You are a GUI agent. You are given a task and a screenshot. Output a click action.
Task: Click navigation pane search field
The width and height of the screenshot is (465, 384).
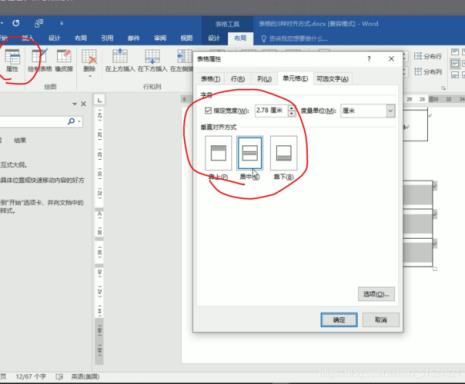coord(33,121)
